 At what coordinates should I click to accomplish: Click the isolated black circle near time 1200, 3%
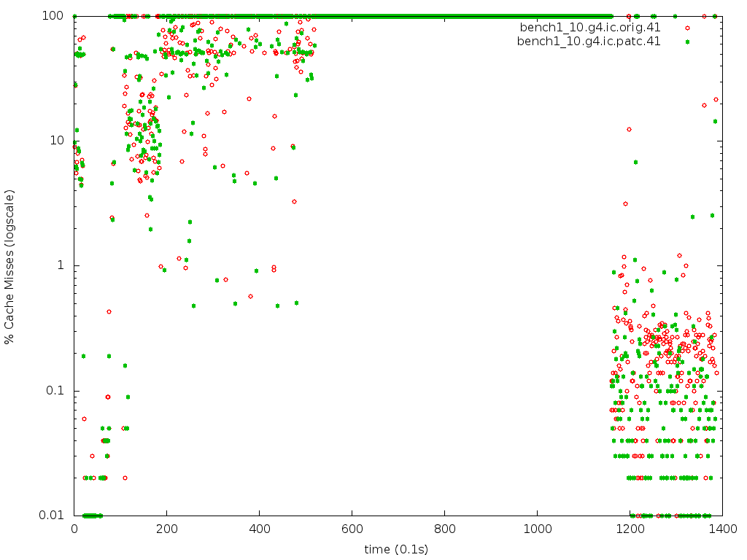[625, 203]
